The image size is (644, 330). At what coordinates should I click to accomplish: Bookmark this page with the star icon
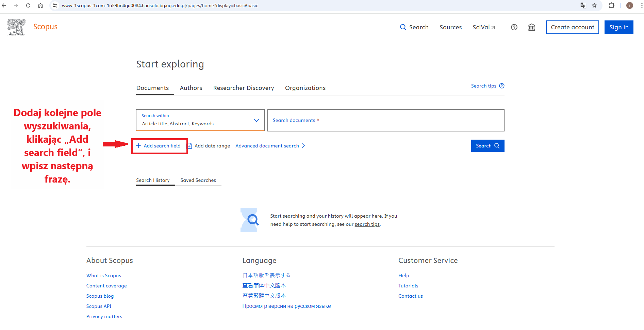point(594,5)
